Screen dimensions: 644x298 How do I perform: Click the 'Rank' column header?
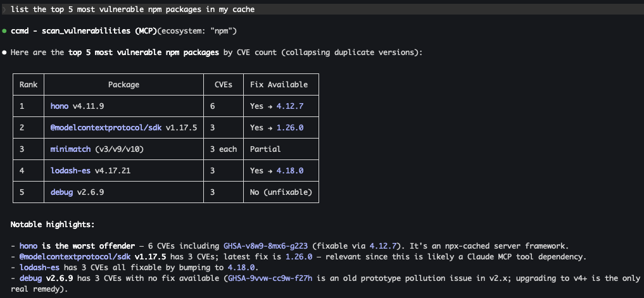coord(28,85)
